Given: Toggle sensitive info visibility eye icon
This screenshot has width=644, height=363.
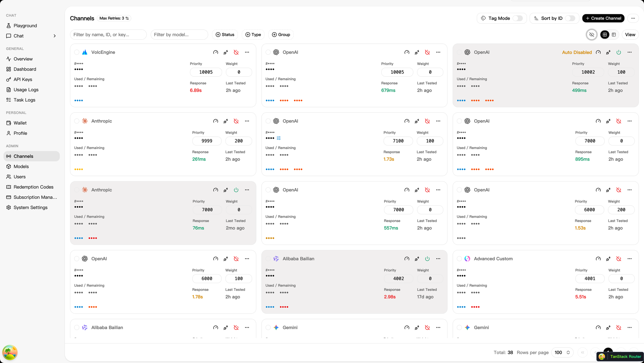Looking at the screenshot, I should pyautogui.click(x=592, y=35).
